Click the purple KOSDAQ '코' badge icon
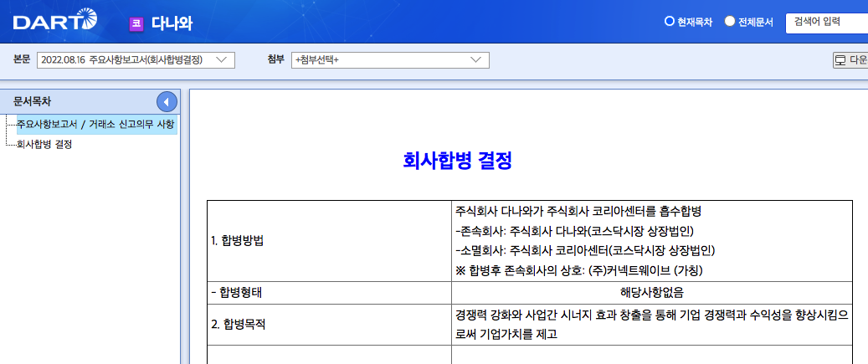This screenshot has width=868, height=364. point(136,23)
